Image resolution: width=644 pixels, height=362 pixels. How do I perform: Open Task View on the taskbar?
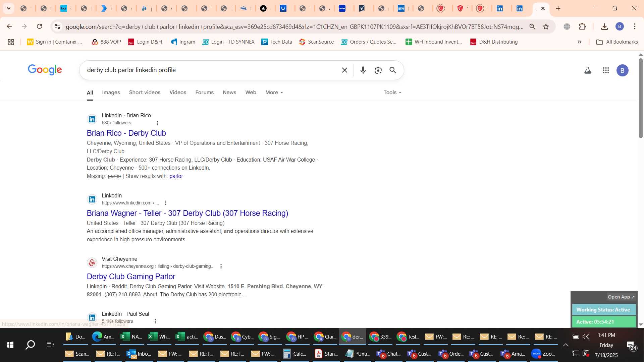50,345
